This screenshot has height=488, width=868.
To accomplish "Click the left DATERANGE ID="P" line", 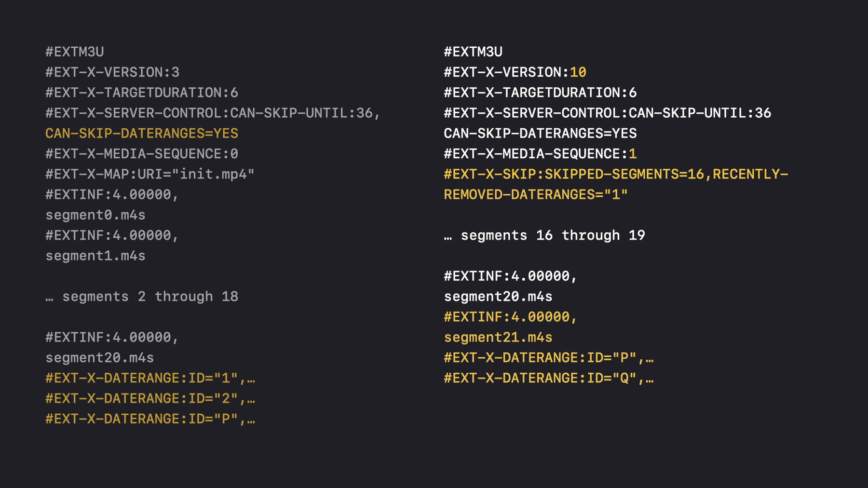I will [150, 419].
